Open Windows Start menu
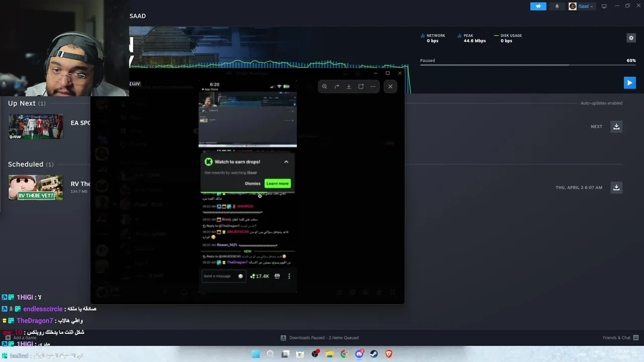 coord(256,354)
